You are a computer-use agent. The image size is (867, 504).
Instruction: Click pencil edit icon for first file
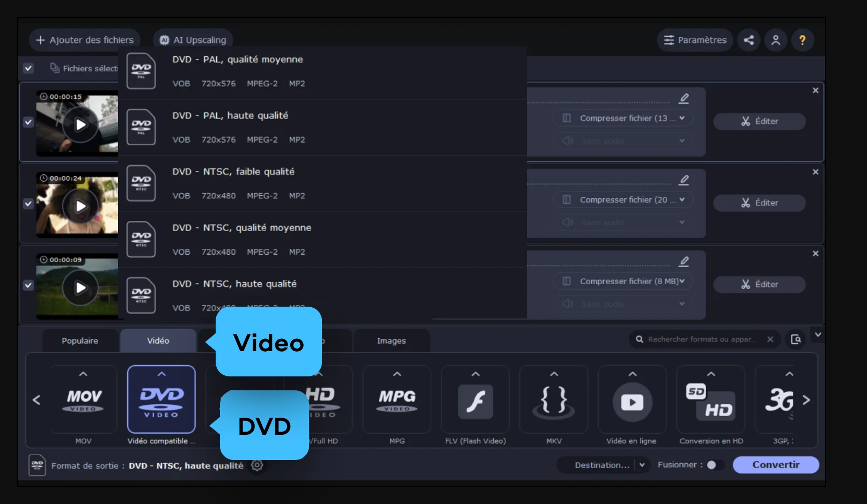coord(684,99)
